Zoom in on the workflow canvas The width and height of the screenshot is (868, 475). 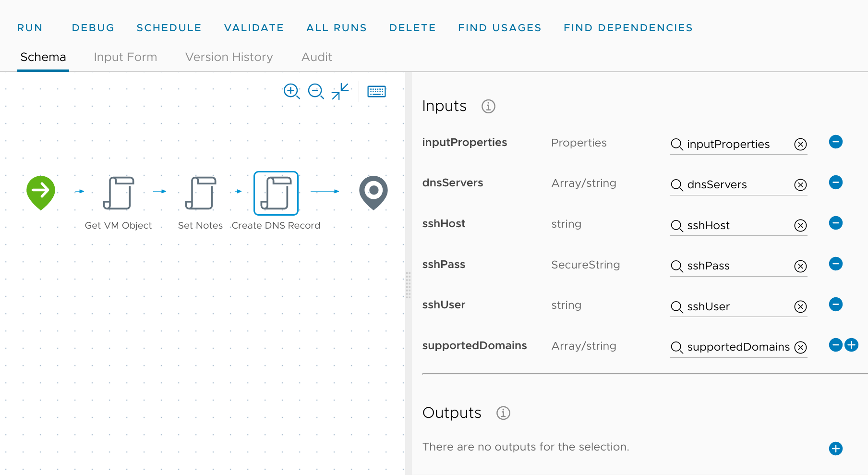click(291, 91)
